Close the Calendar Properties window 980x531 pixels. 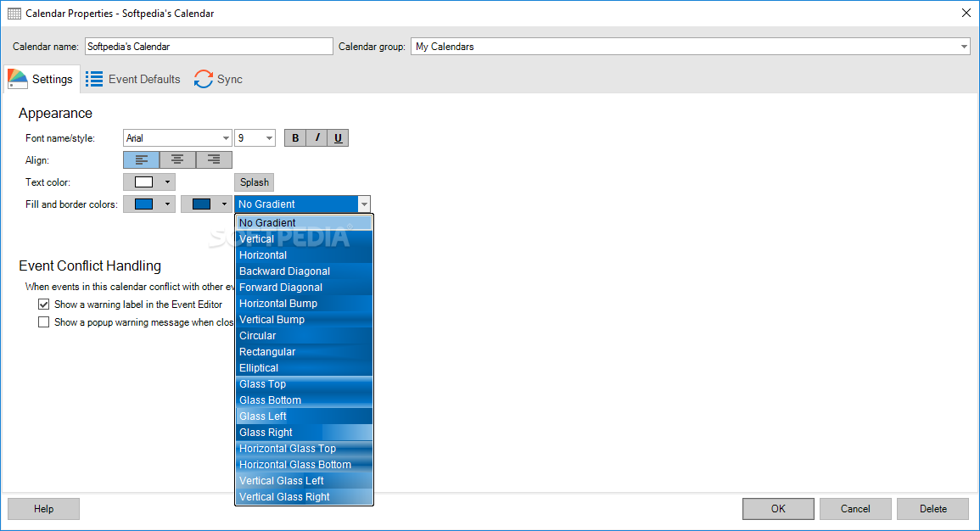point(966,13)
